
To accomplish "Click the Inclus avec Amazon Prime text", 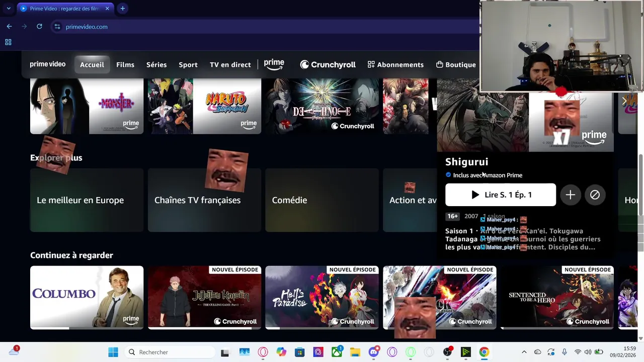I will tap(488, 175).
